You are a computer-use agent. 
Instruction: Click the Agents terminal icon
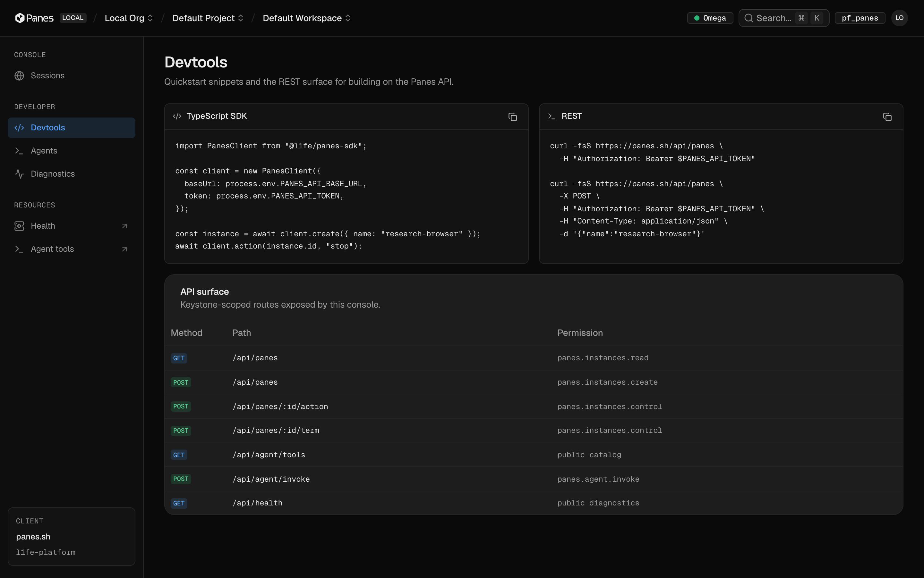pos(19,151)
